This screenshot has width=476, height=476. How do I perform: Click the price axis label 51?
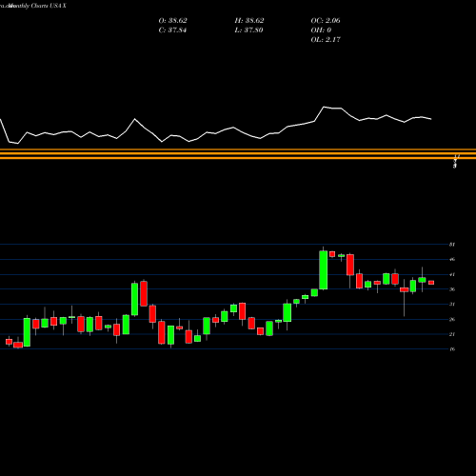point(452,245)
